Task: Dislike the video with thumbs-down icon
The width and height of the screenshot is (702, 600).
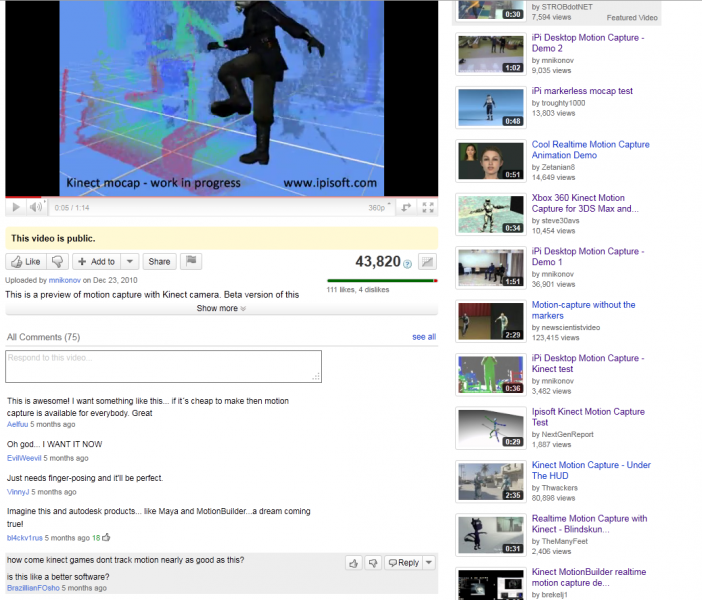Action: tap(58, 261)
